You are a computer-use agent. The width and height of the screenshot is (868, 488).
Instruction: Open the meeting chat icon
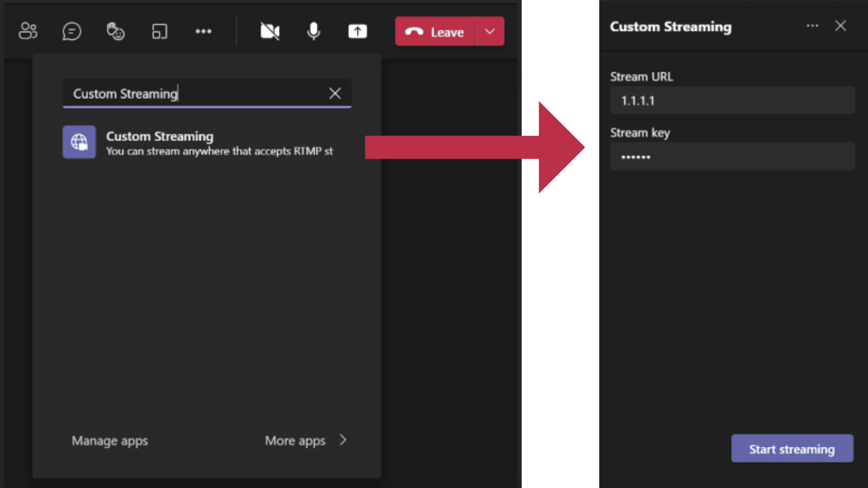(x=71, y=31)
